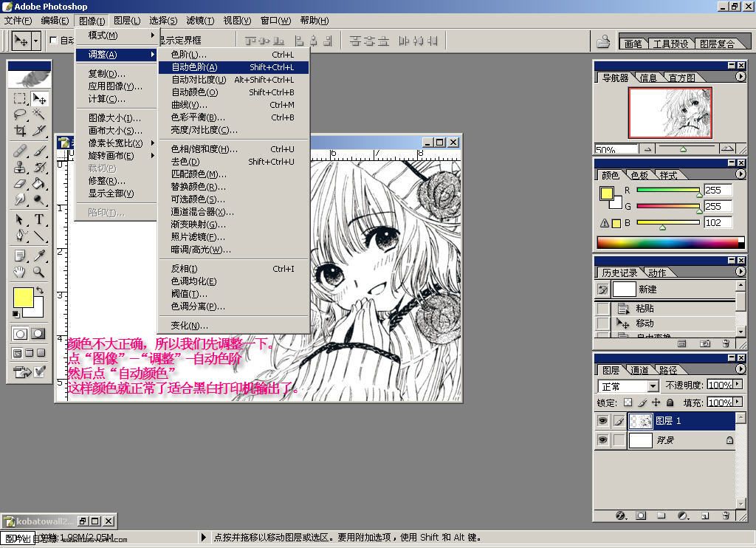Open 画笔 tab in palette well

coord(633,44)
